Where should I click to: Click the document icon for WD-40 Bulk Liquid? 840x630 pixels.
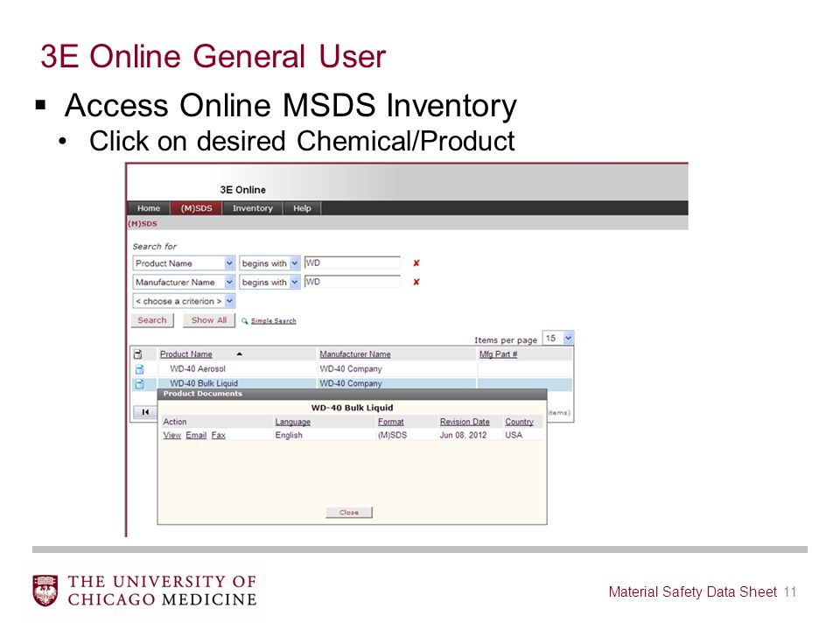[x=139, y=383]
